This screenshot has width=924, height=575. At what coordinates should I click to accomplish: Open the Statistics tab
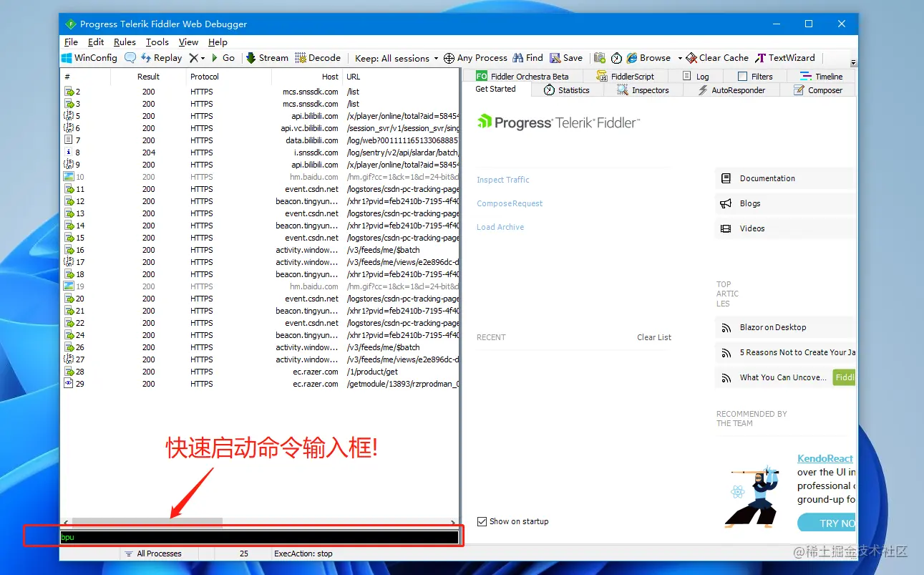pyautogui.click(x=567, y=90)
